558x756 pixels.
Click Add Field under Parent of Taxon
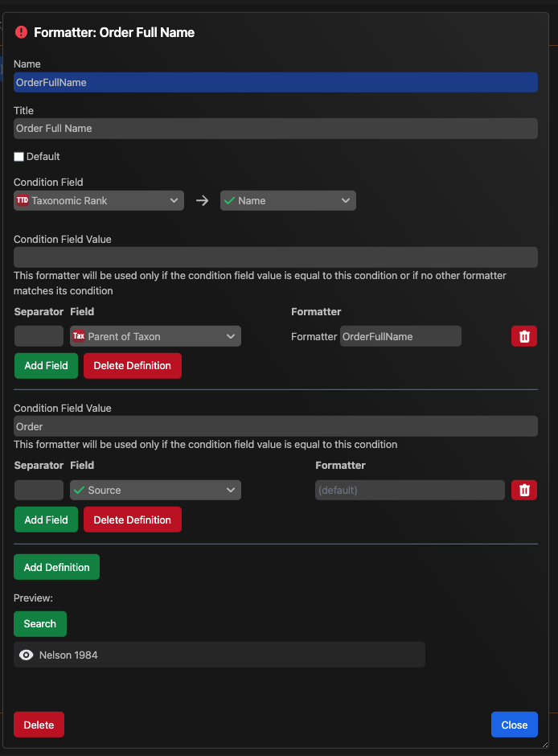[x=47, y=365]
